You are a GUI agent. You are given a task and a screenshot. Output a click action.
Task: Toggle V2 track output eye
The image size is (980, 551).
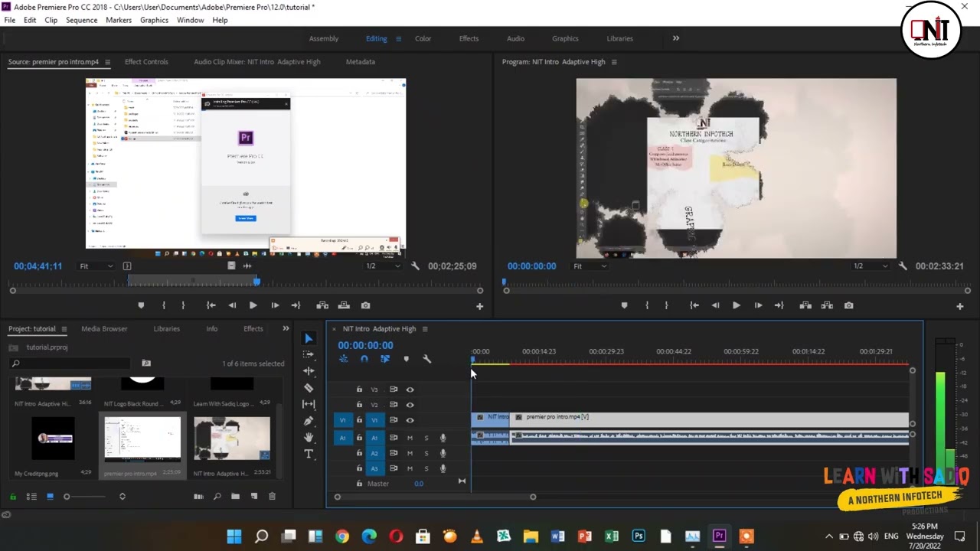(410, 405)
